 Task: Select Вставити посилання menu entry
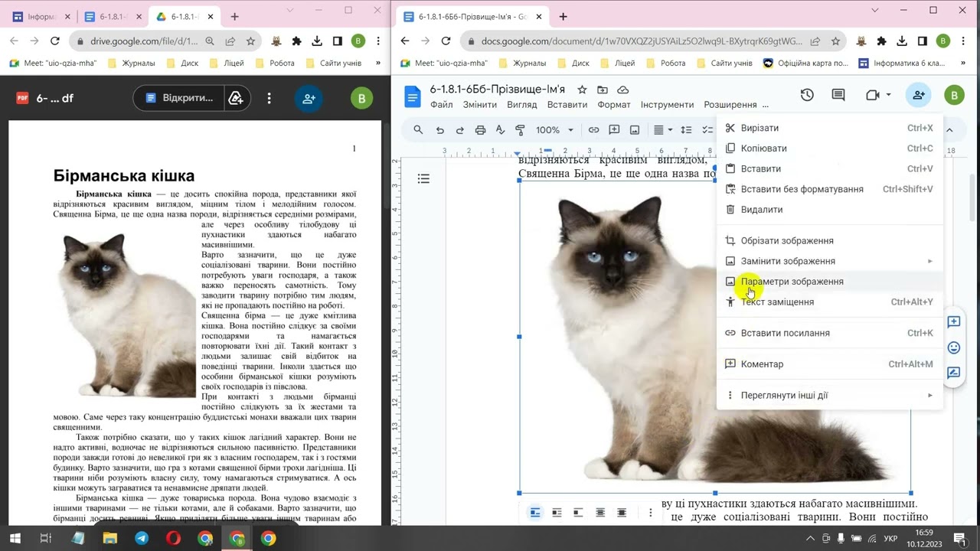pos(830,333)
